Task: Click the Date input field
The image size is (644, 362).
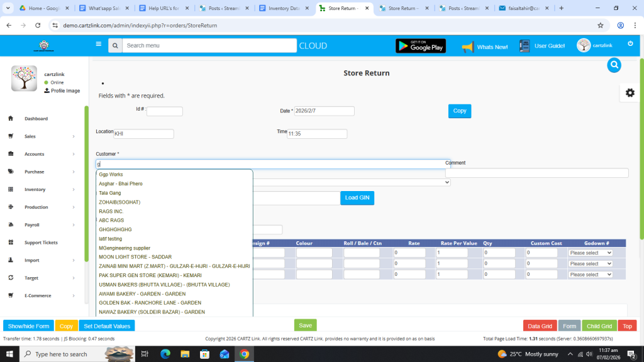Action: 324,111
